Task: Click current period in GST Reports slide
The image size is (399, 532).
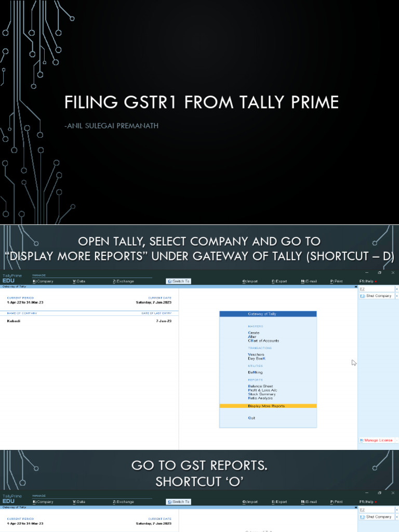Action: pyautogui.click(x=25, y=524)
